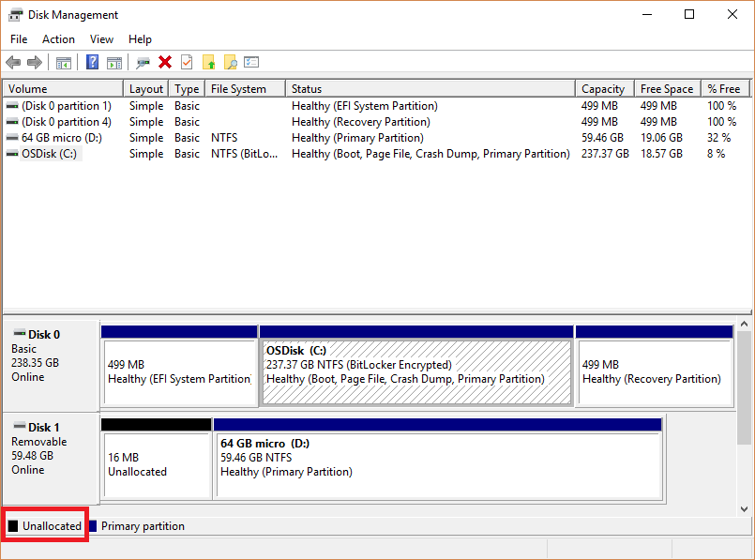Image resolution: width=755 pixels, height=560 pixels.
Task: Click the Disk 0 Basic 238.35 GB label panel
Action: (51, 366)
